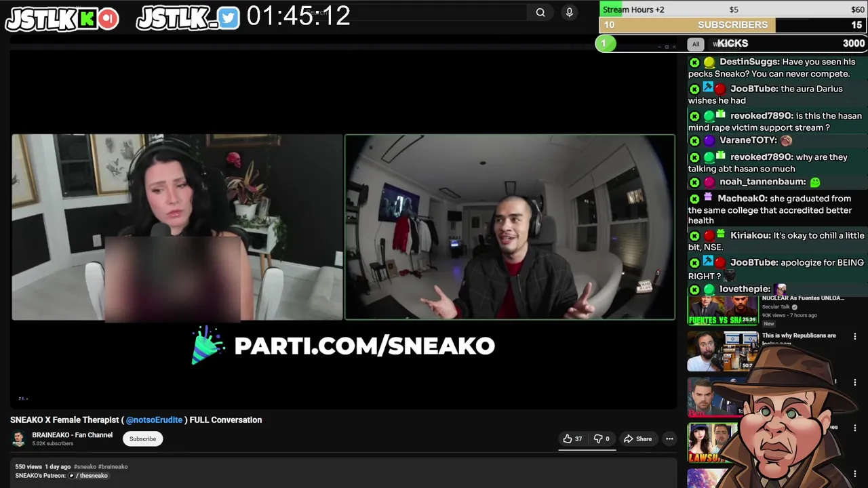
Task: Click the green X icon beside DestinSuggs
Action: [x=694, y=62]
